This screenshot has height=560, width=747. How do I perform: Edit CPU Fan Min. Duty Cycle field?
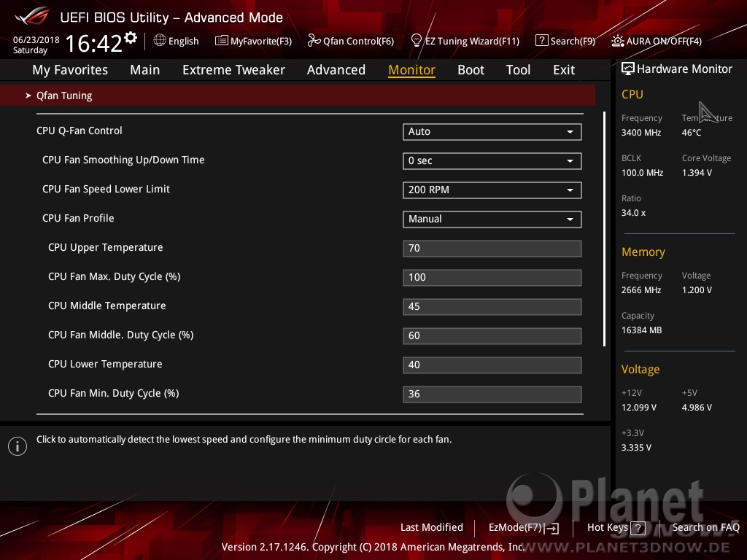point(492,394)
